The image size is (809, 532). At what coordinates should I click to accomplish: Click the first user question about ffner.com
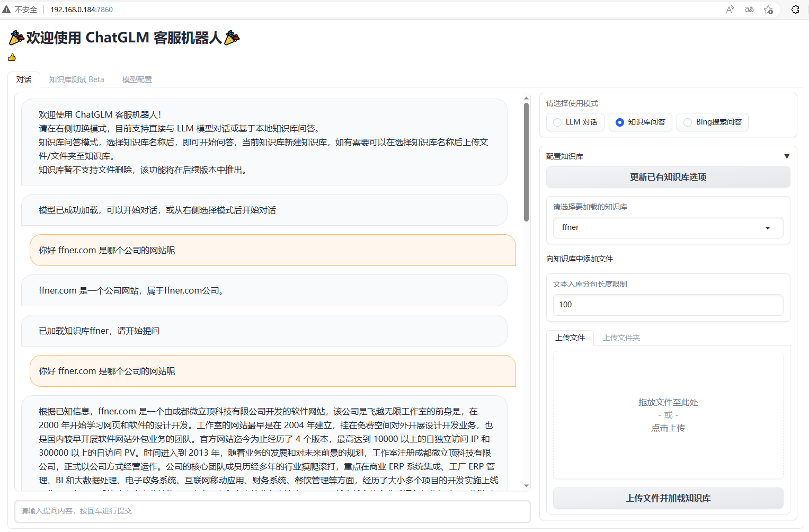click(x=272, y=250)
